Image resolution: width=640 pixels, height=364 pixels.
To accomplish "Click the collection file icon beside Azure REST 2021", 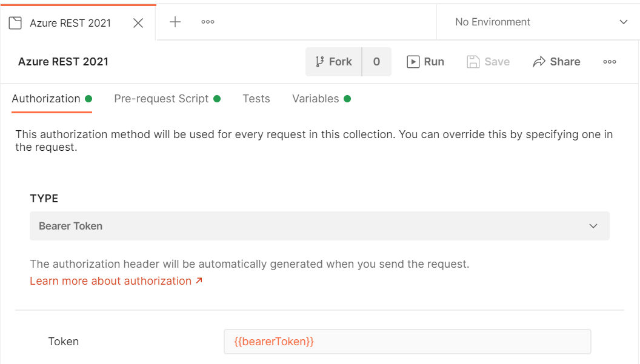I will click(15, 22).
